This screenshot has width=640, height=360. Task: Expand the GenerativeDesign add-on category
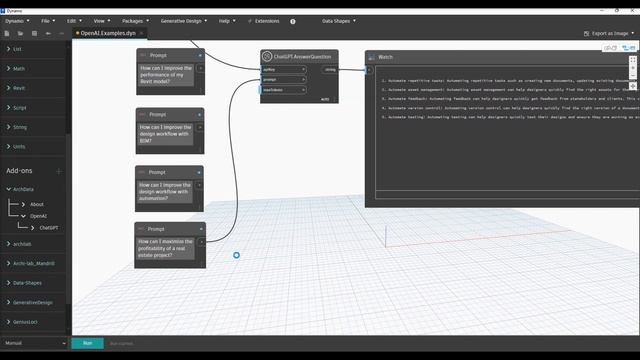click(8, 302)
